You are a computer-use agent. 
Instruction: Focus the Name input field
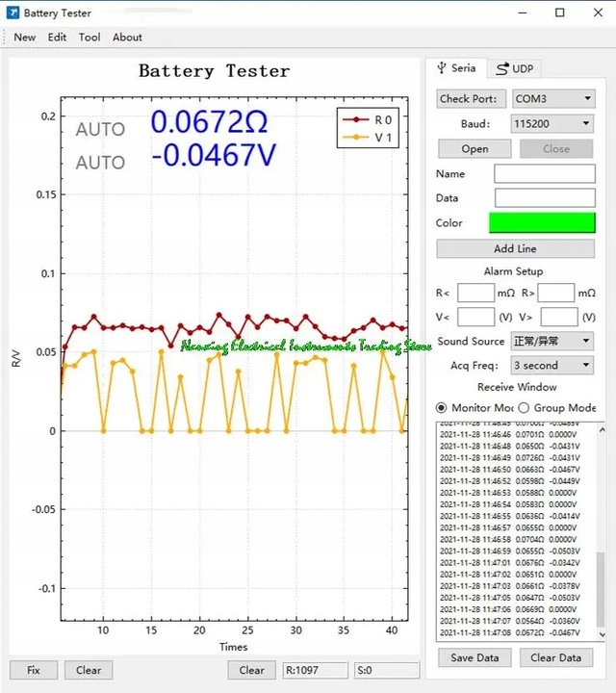[x=545, y=173]
